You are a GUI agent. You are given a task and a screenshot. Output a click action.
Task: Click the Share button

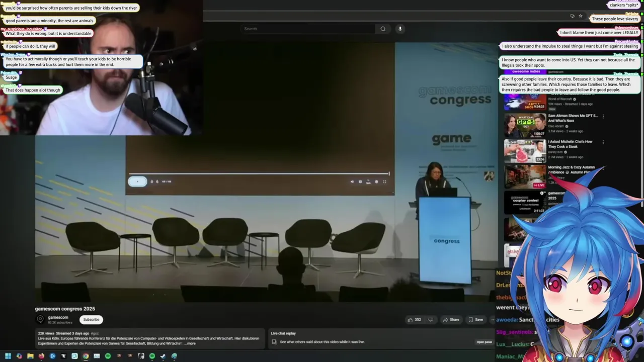click(451, 319)
